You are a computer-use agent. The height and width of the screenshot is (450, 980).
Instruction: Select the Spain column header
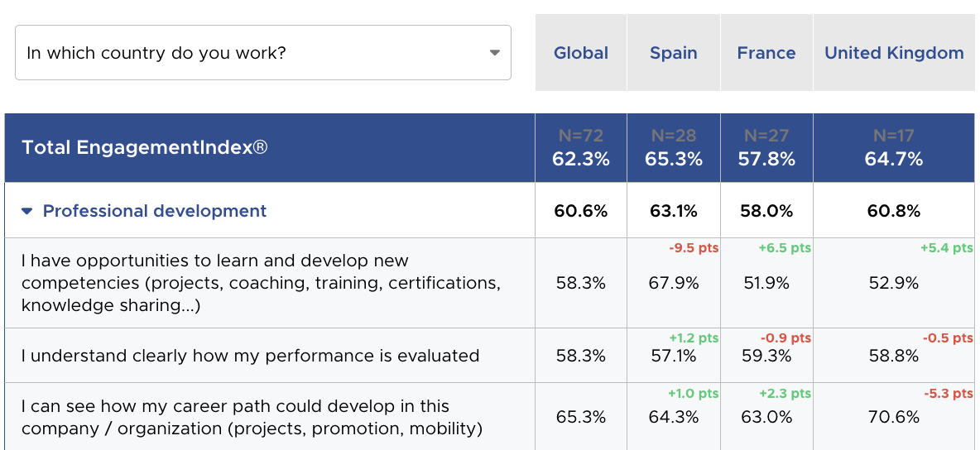click(674, 53)
